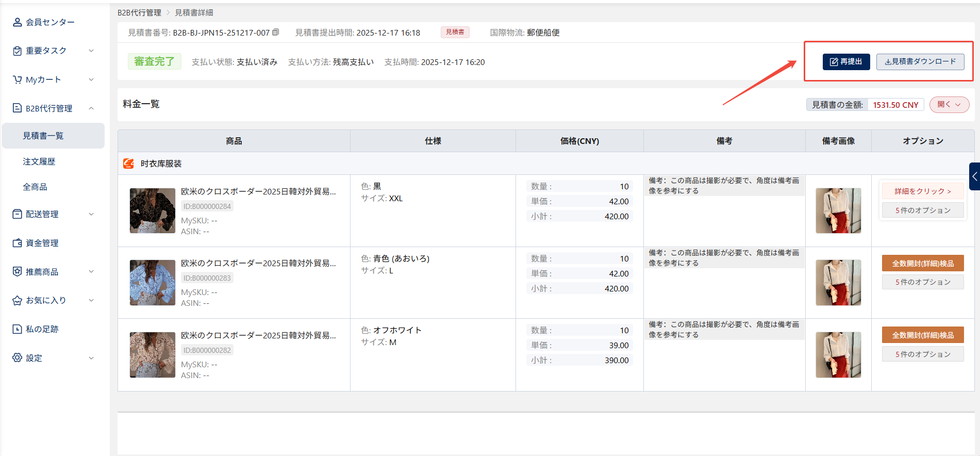Click the お気に入り star icon
Screen dimensions: 980x456
(x=17, y=300)
